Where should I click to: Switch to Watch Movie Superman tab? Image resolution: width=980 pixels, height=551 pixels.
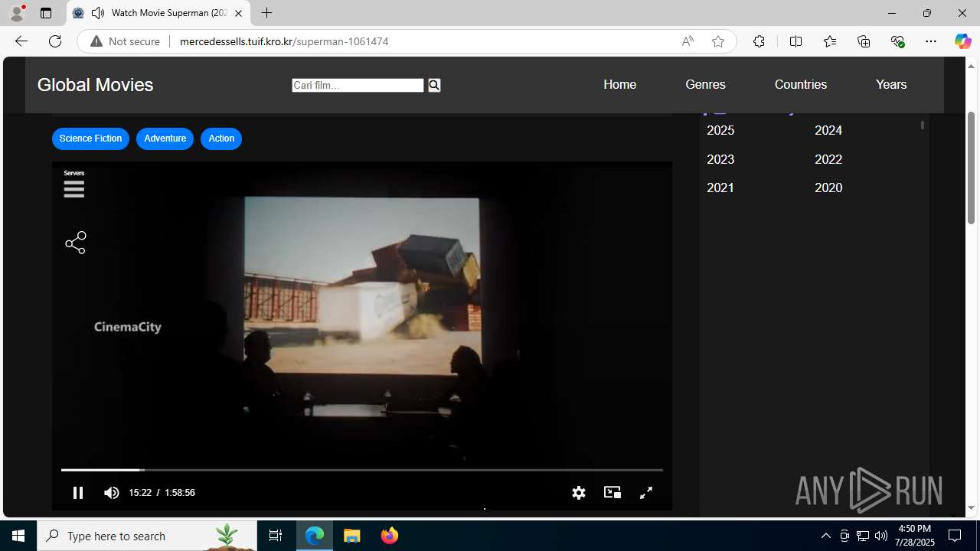click(x=158, y=13)
